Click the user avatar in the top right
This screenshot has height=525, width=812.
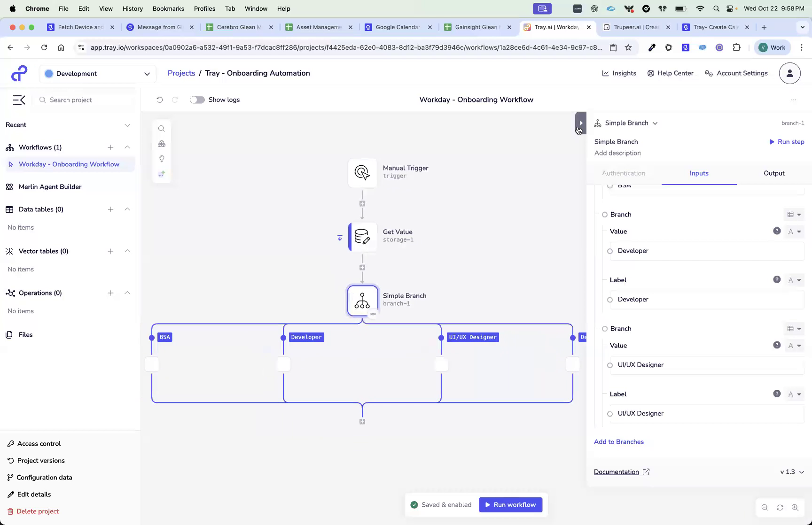pyautogui.click(x=789, y=73)
